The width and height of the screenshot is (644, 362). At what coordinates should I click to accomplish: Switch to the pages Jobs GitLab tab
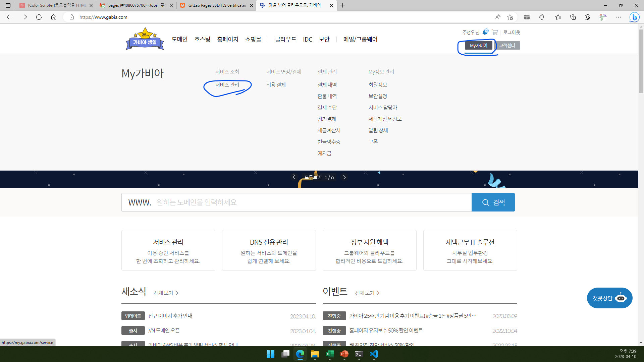[x=136, y=5]
